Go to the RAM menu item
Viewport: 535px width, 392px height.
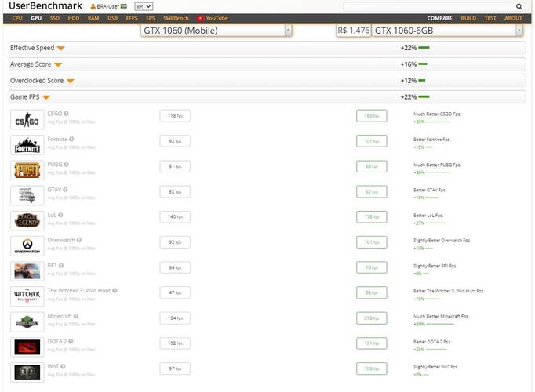coord(93,18)
